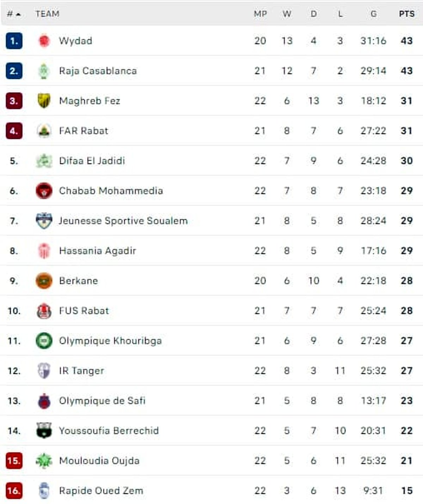Click the Berkane orange club crest

[44, 281]
